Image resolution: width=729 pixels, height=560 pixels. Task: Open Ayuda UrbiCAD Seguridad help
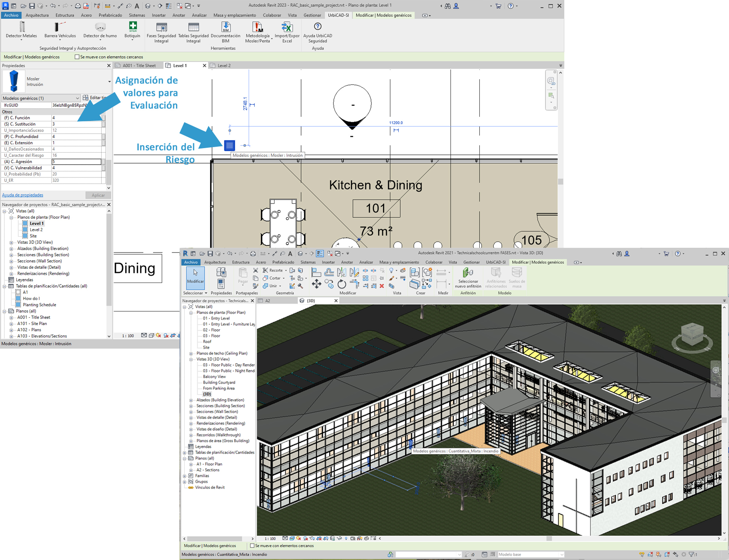coord(318,27)
